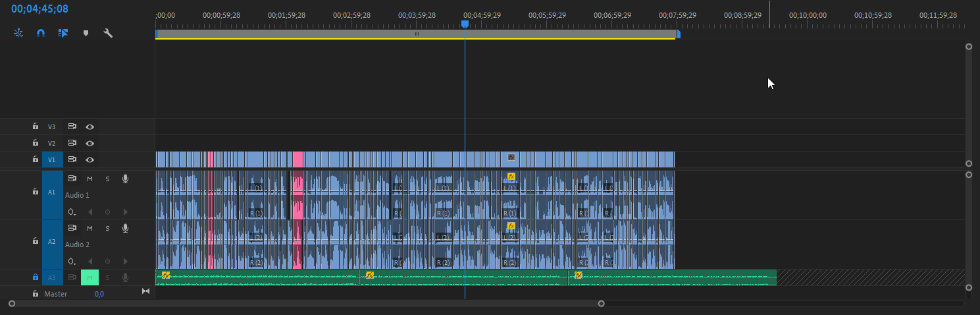Open the Audio 2 keyframe display dropdown
Screen dimensions: 980x315
(72, 262)
